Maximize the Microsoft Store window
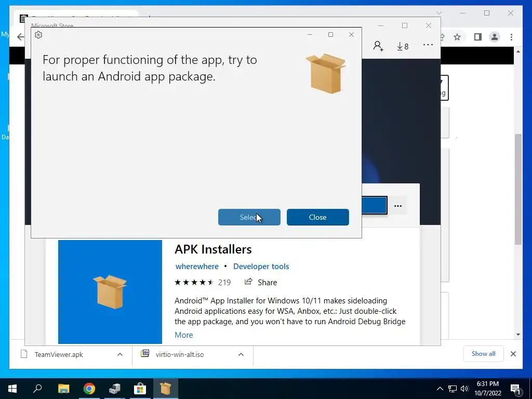Viewport: 532px width, 399px height. click(405, 25)
